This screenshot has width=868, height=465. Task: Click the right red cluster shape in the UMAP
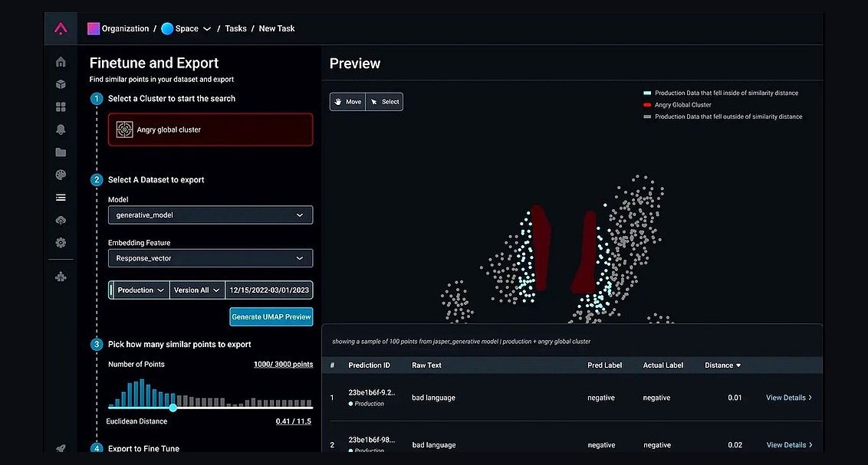[586, 253]
